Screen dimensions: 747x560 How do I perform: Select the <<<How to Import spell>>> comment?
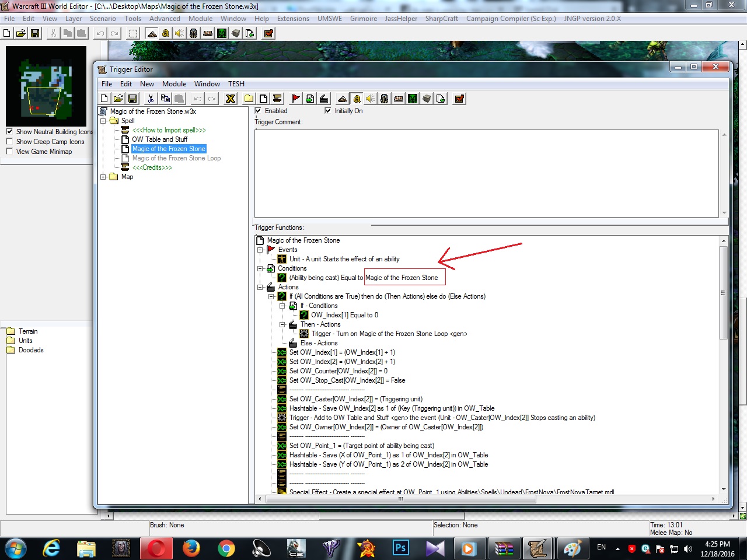click(x=169, y=130)
